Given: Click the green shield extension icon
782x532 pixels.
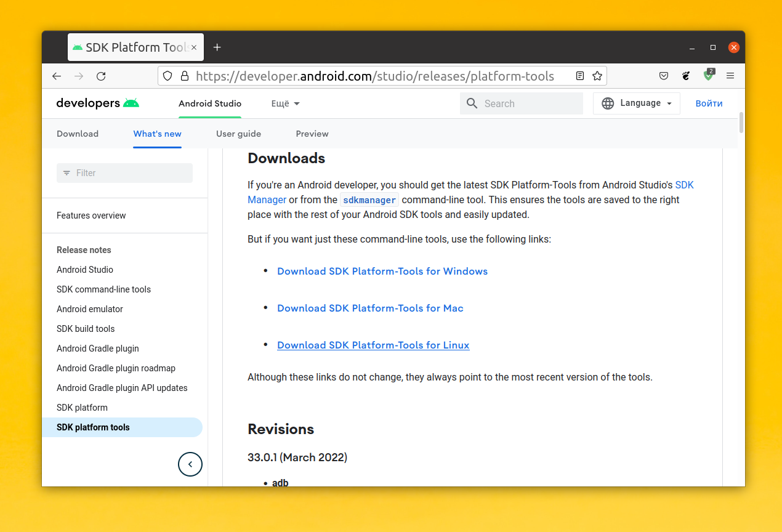Looking at the screenshot, I should pyautogui.click(x=709, y=76).
